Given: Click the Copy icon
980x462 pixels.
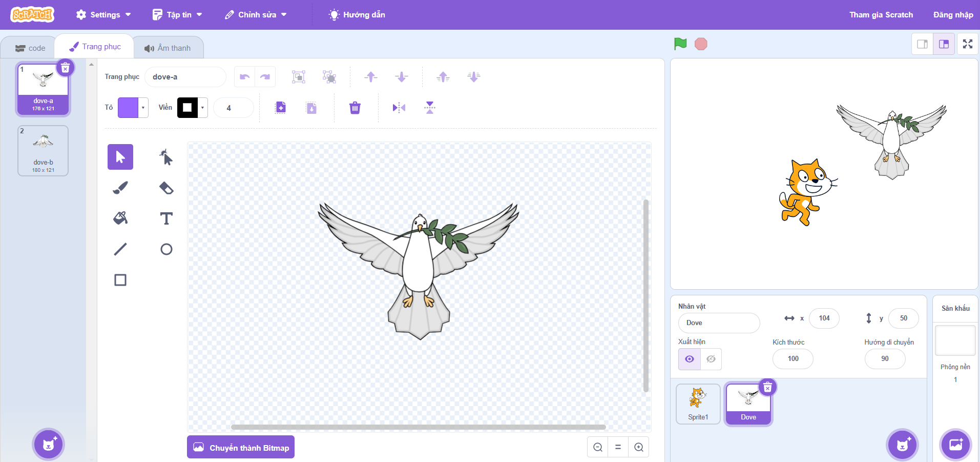Looking at the screenshot, I should click(x=280, y=108).
